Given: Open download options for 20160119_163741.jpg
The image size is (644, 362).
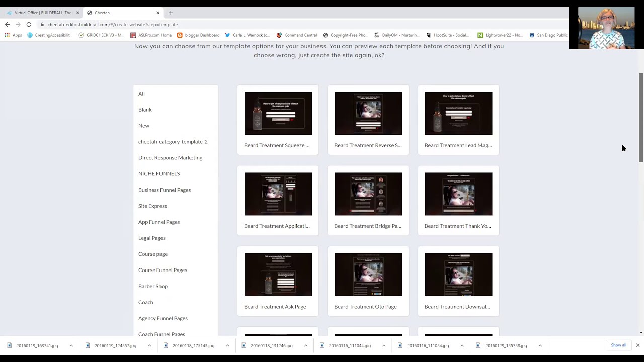Looking at the screenshot, I should [x=71, y=346].
